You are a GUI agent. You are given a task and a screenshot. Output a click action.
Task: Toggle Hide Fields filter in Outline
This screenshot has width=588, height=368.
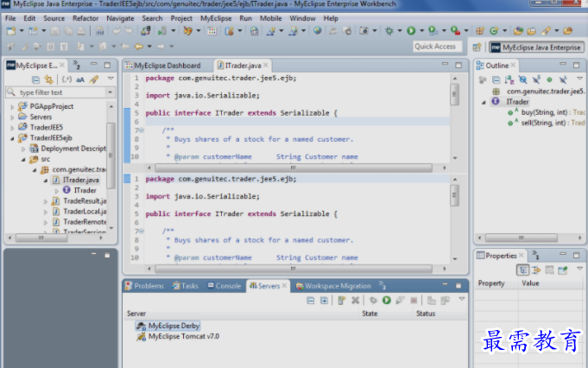[522, 79]
